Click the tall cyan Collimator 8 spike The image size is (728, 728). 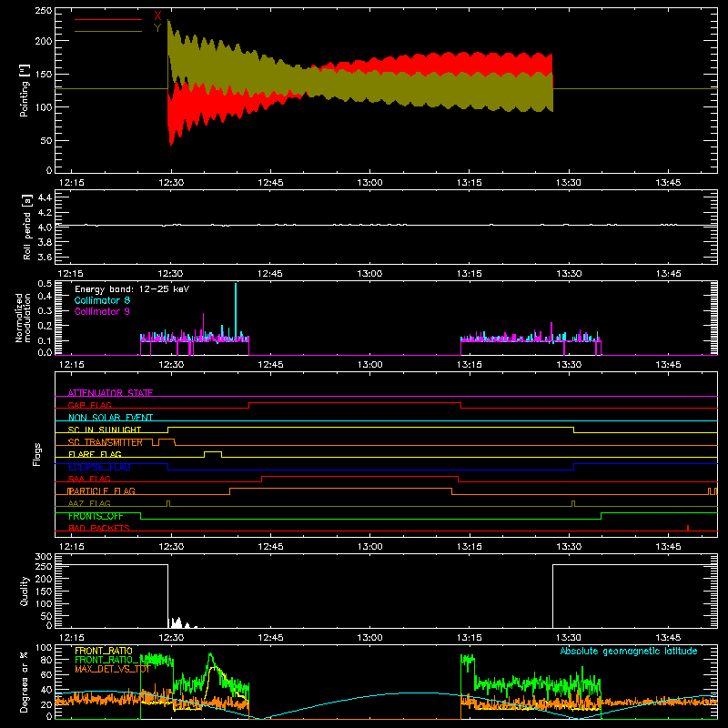tap(236, 308)
